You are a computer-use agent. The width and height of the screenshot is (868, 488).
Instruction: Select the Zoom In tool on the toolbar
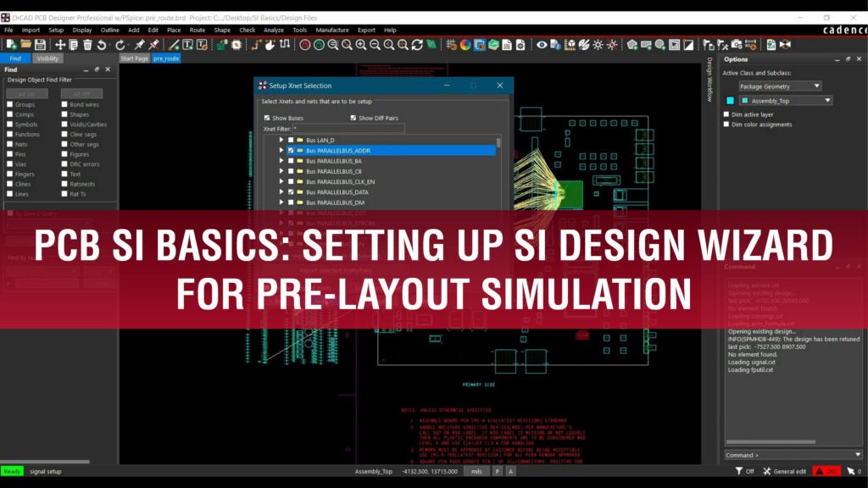click(360, 43)
